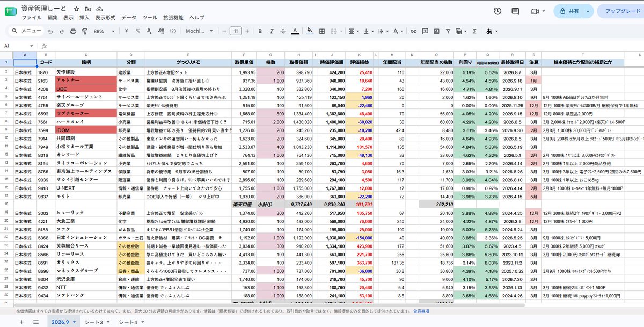
Task: Open the font family dropdown
Action: (x=200, y=31)
